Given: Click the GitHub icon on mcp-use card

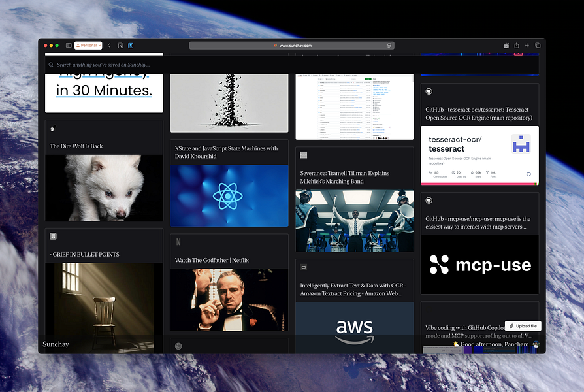Looking at the screenshot, I should [429, 201].
